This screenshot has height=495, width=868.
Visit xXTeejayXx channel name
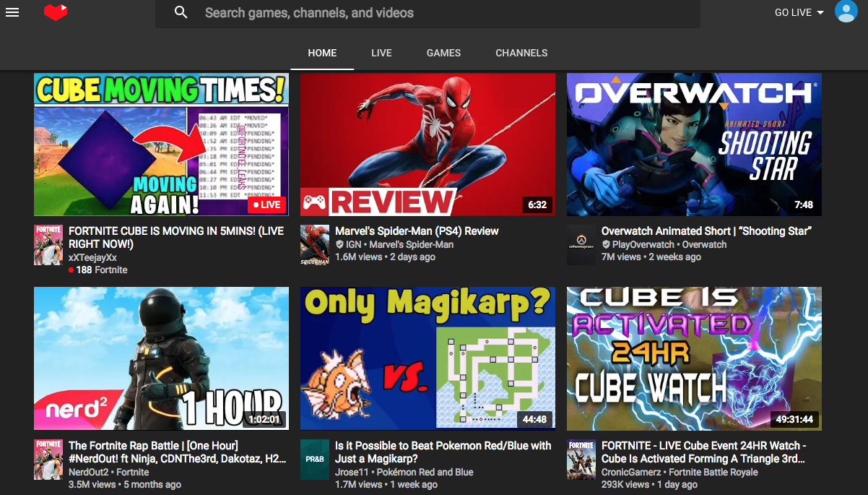click(x=92, y=257)
